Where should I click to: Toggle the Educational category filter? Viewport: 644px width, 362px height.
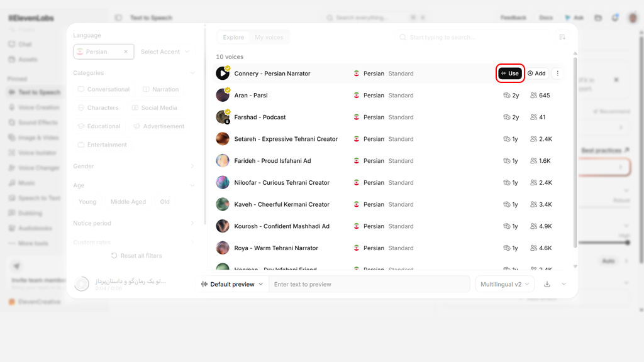click(99, 126)
